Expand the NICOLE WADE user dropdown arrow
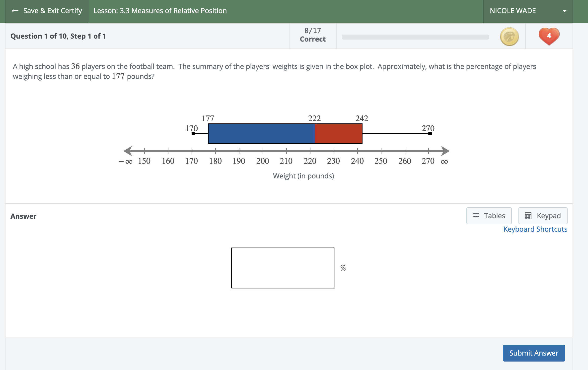The image size is (588, 370). 565,11
